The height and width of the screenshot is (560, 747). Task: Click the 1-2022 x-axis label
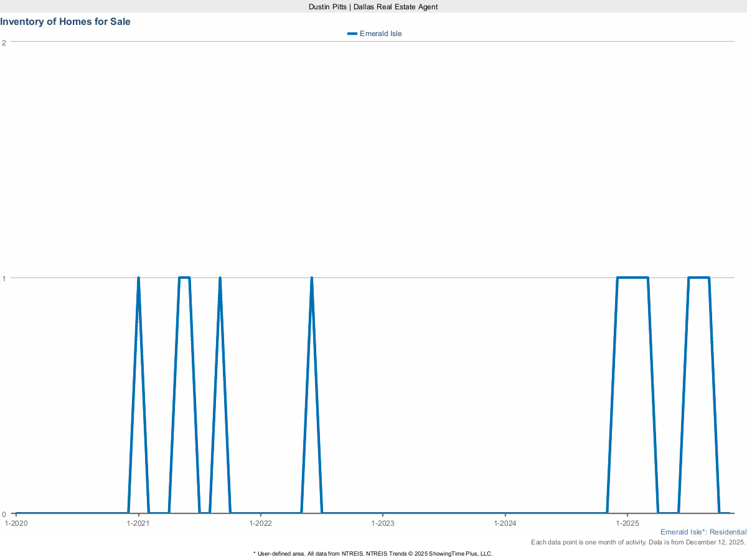click(x=261, y=523)
